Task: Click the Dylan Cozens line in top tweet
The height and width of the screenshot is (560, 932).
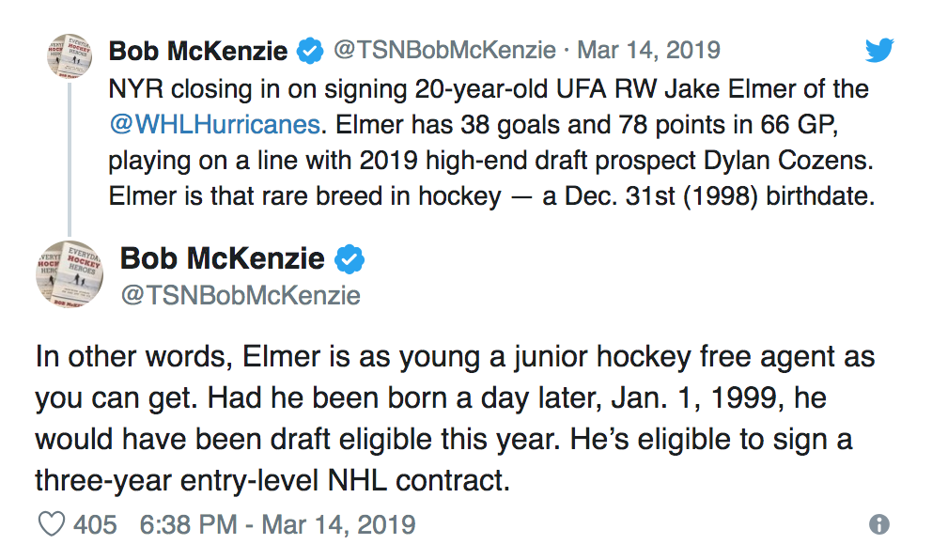Action: click(491, 161)
